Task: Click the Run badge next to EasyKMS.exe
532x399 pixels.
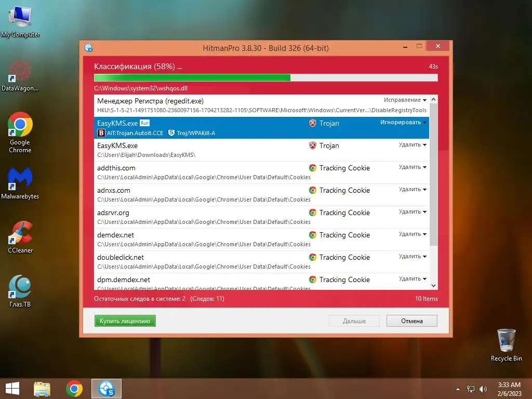Action: click(145, 123)
